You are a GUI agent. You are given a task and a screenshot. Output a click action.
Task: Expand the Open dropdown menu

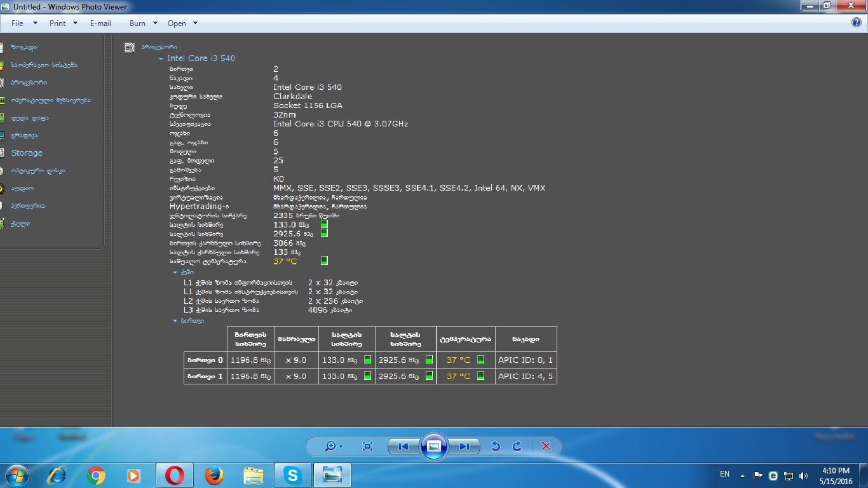point(182,24)
